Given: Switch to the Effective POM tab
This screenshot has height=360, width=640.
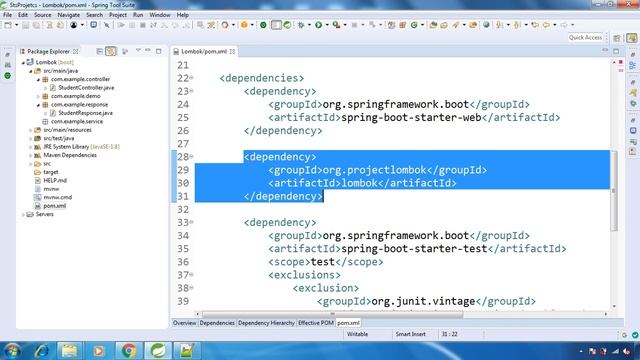Looking at the screenshot, I should [x=316, y=323].
